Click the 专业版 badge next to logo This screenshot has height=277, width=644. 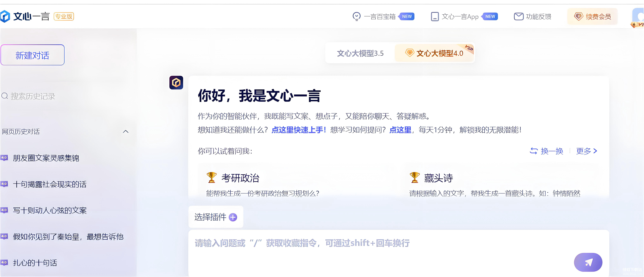(x=64, y=16)
